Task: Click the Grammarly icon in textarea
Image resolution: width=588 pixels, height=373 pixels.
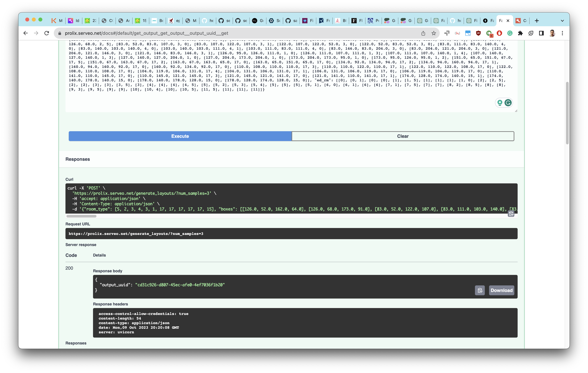Action: [x=508, y=103]
